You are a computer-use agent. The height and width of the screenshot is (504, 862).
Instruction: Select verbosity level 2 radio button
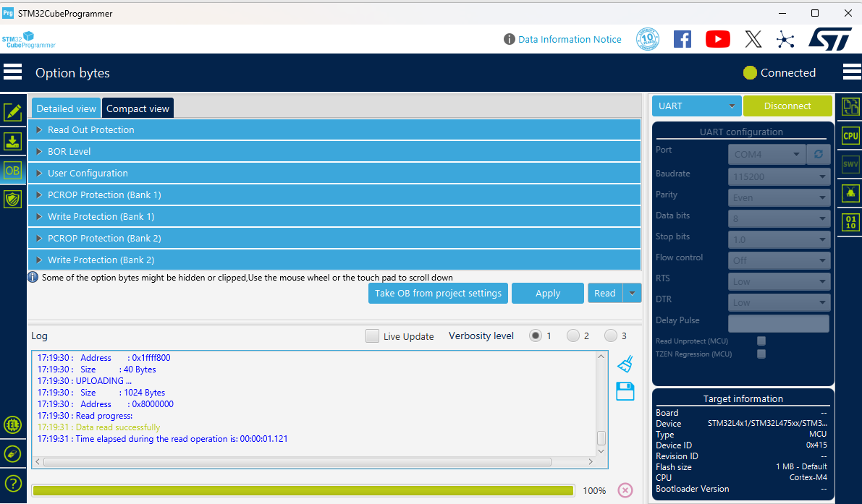click(572, 336)
